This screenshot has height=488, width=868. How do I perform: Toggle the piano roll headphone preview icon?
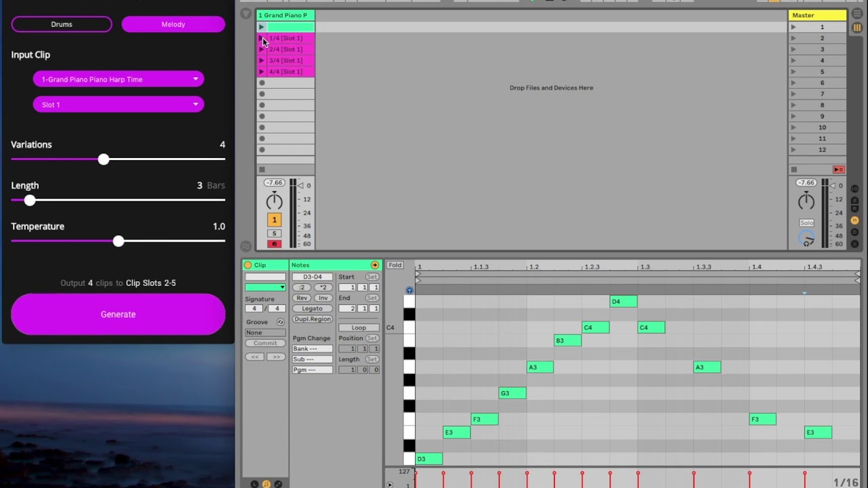(409, 290)
